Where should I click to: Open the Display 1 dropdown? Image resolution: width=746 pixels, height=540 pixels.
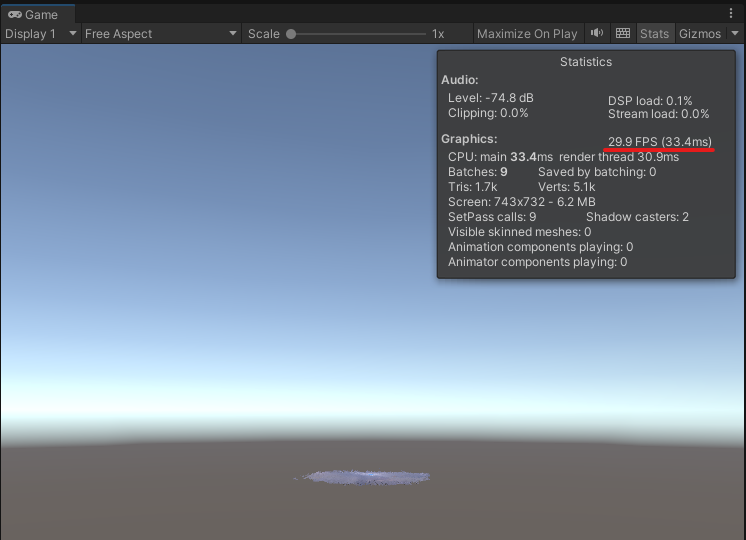click(x=40, y=33)
